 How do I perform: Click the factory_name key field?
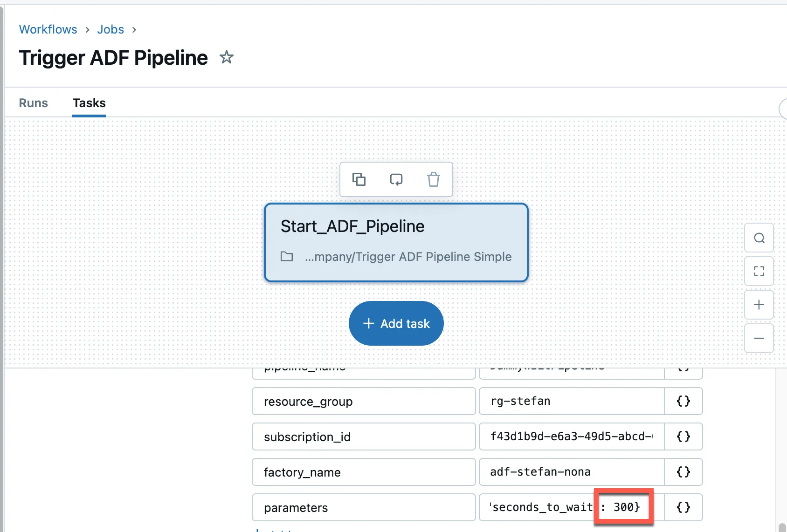coord(363,472)
